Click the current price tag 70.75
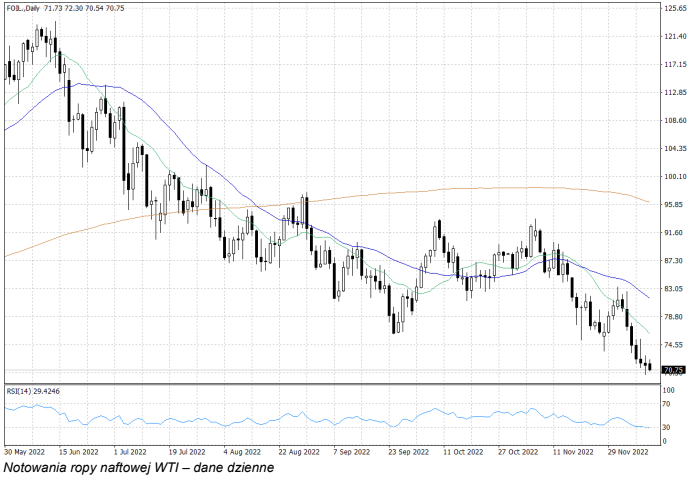This screenshot has height=479, width=691. pos(673,370)
